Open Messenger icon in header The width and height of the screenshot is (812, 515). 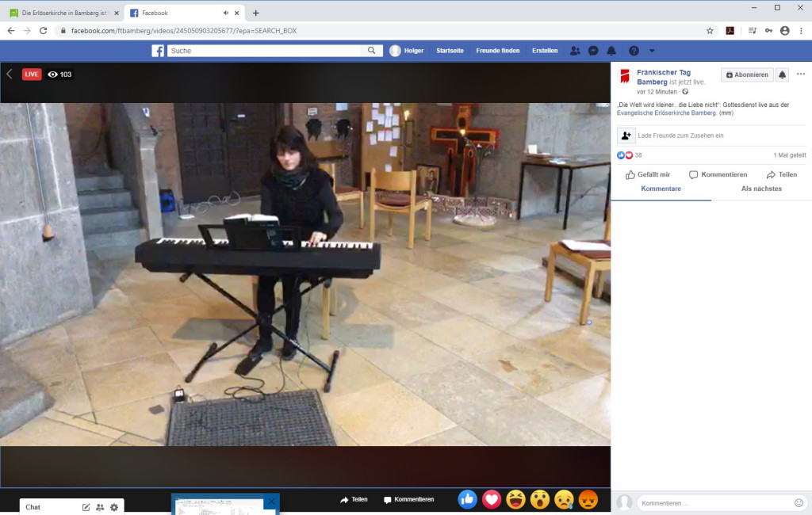tap(593, 51)
